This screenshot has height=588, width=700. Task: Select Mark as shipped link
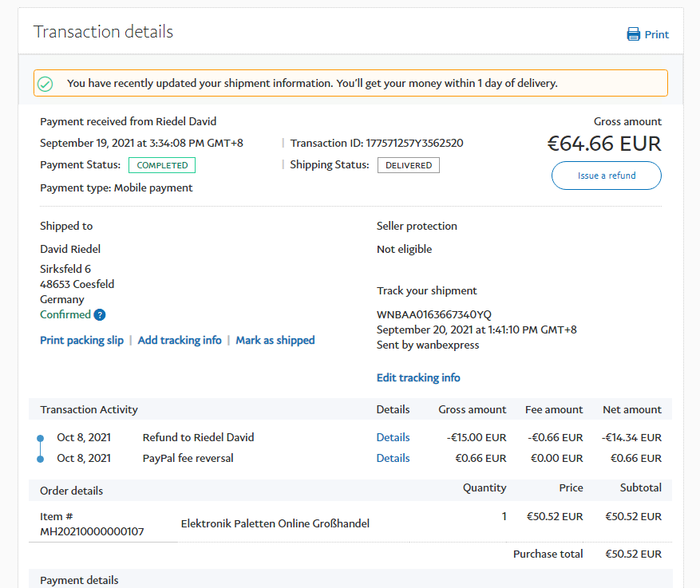pyautogui.click(x=275, y=340)
